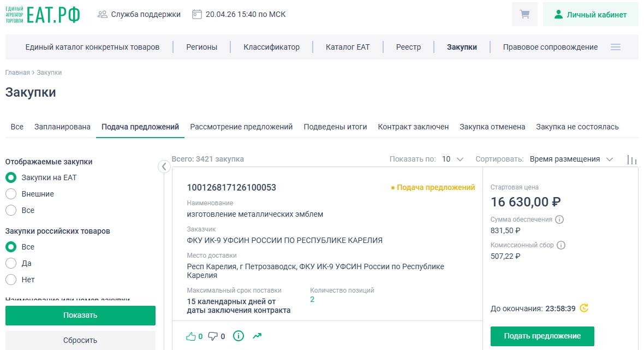Switch to Закупка отменена tab
Image resolution: width=644 pixels, height=350 pixels.
[492, 127]
